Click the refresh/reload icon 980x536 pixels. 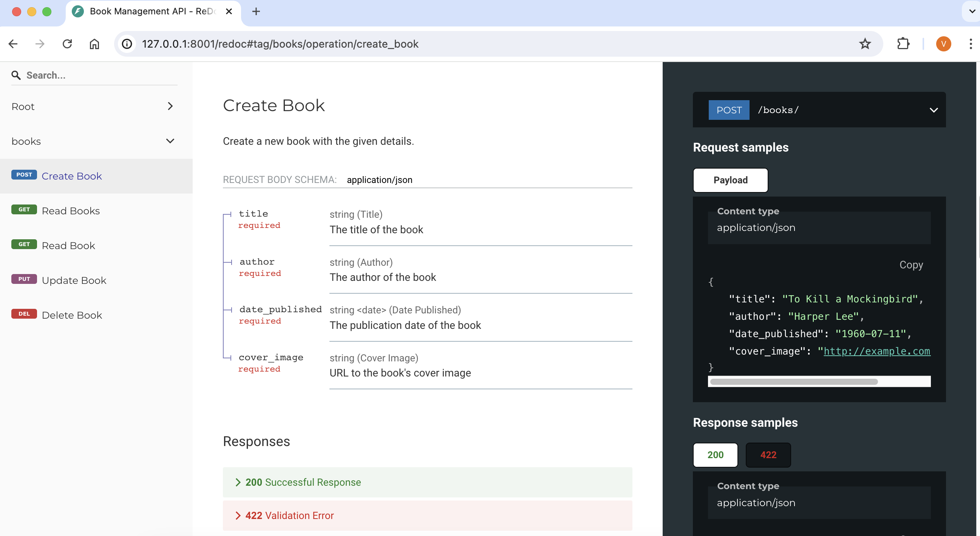click(67, 44)
